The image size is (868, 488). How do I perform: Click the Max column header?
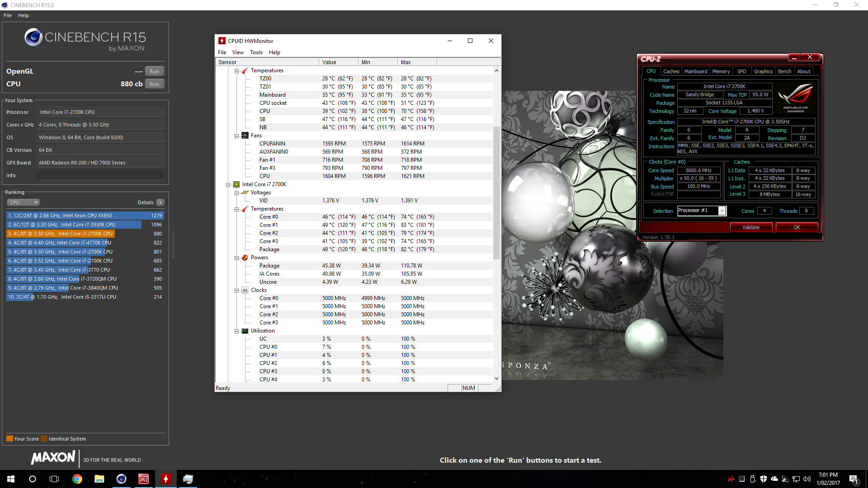pos(417,62)
